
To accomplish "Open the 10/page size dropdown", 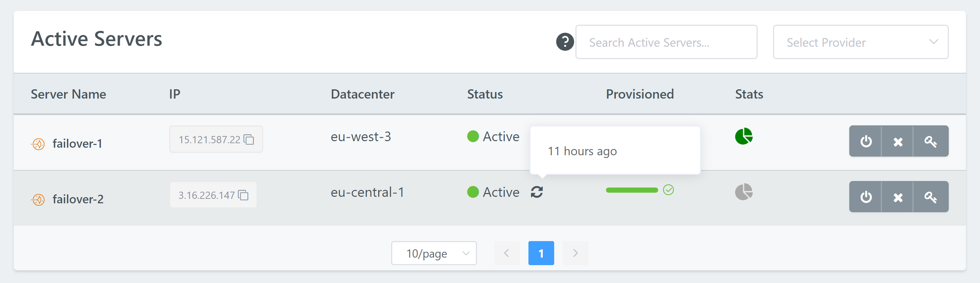I will tap(434, 253).
